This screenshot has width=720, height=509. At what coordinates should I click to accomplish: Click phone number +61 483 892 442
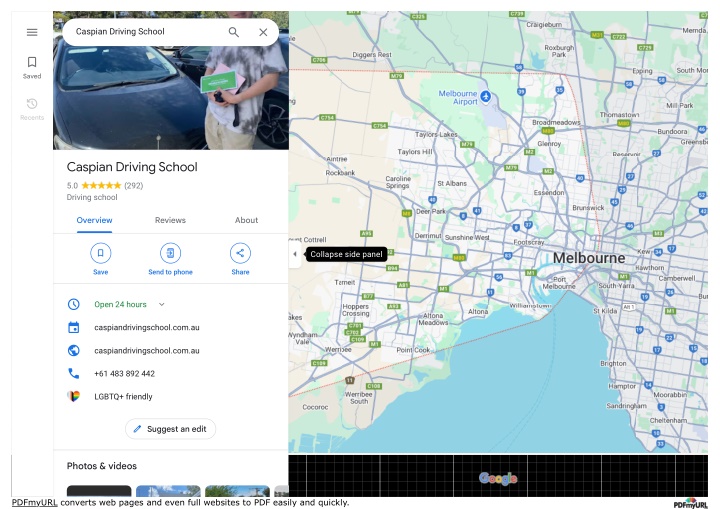124,373
